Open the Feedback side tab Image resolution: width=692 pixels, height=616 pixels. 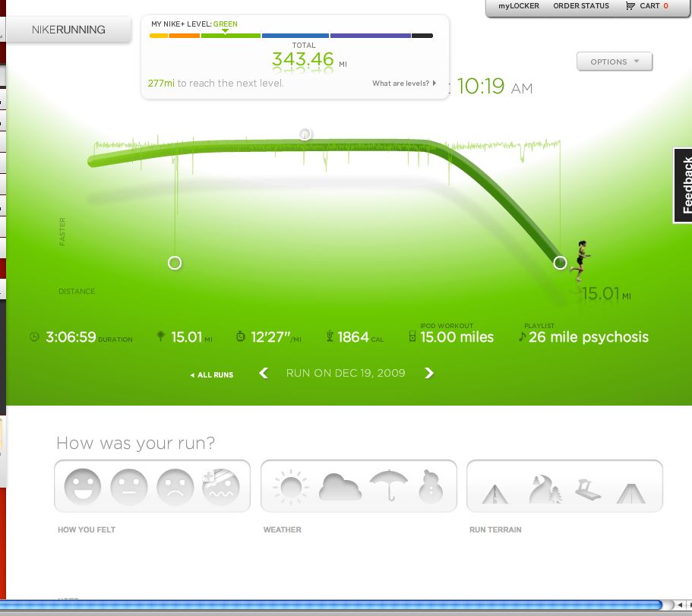coord(684,185)
